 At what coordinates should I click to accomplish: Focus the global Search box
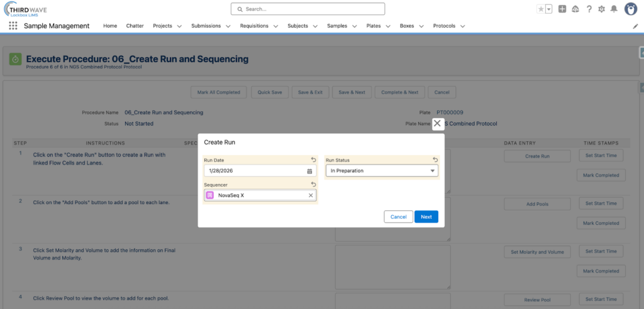click(x=308, y=9)
